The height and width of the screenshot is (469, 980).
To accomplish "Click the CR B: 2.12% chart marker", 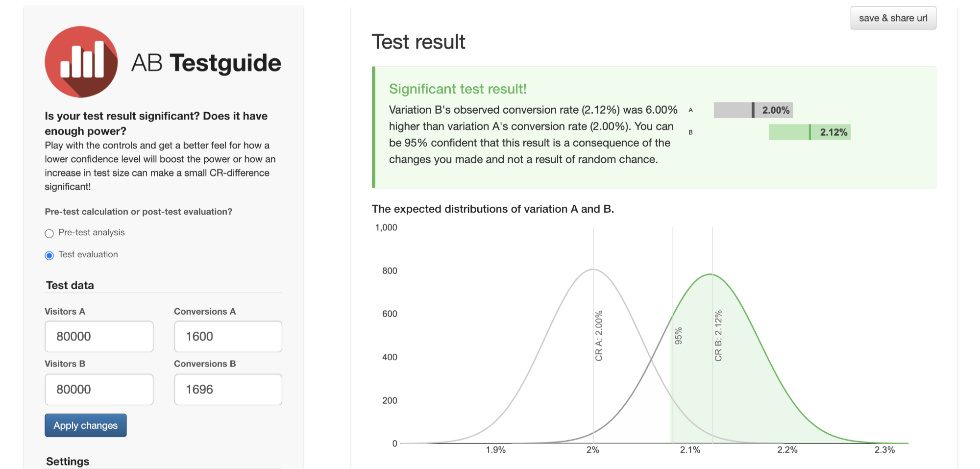I will click(718, 336).
